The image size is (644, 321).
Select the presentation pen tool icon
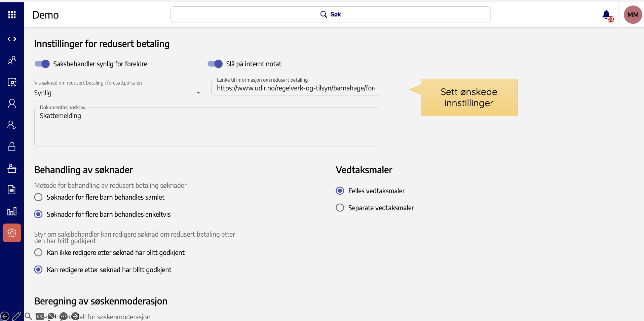16,316
